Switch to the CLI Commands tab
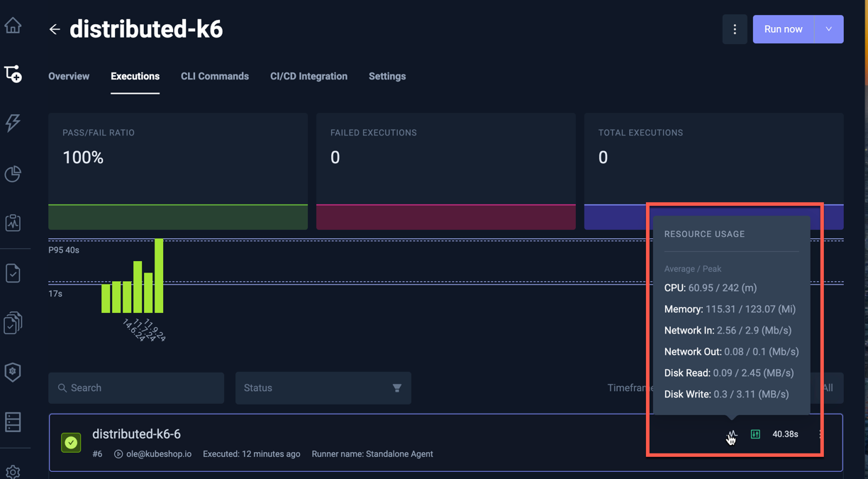 (214, 77)
